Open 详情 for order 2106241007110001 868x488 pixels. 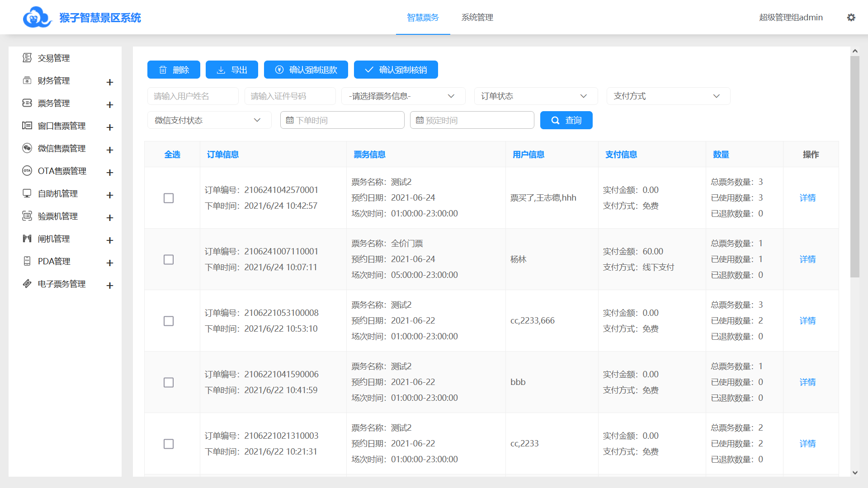(x=807, y=259)
